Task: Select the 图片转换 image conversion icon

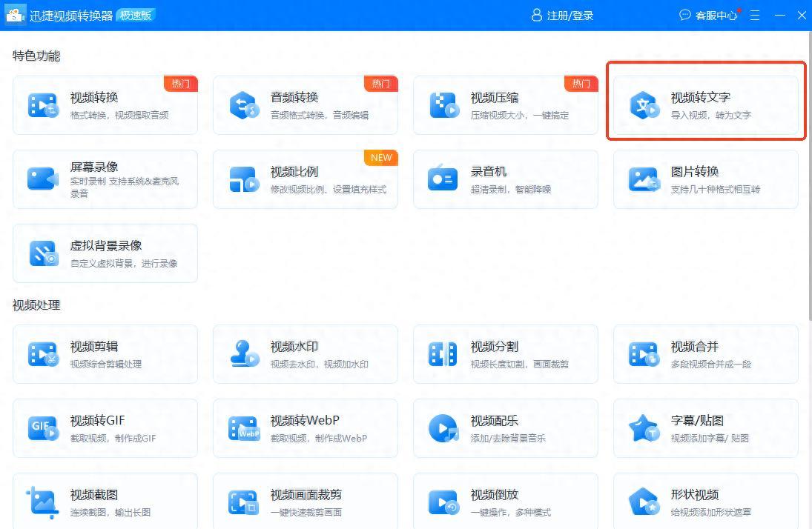Action: click(644, 179)
